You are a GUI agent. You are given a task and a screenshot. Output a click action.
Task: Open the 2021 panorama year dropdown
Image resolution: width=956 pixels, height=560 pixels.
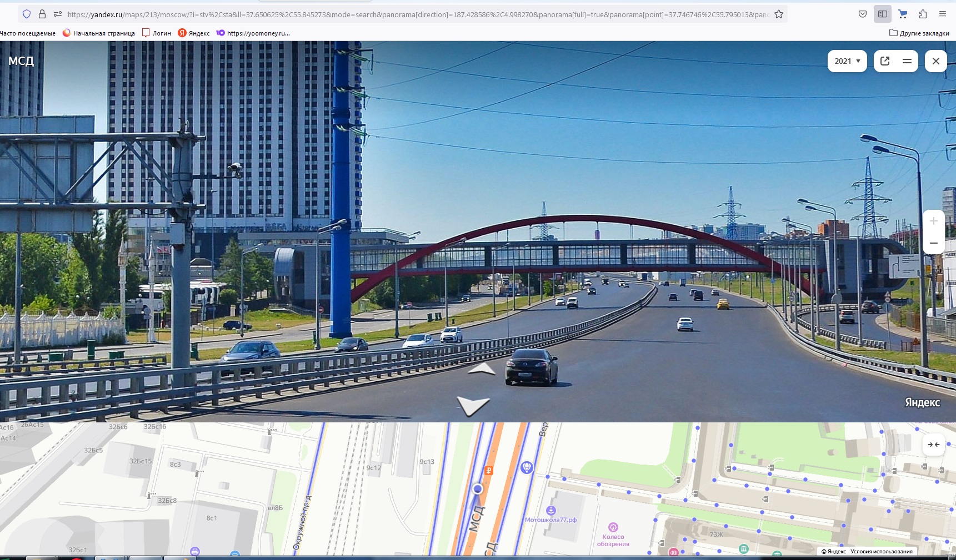(x=847, y=61)
